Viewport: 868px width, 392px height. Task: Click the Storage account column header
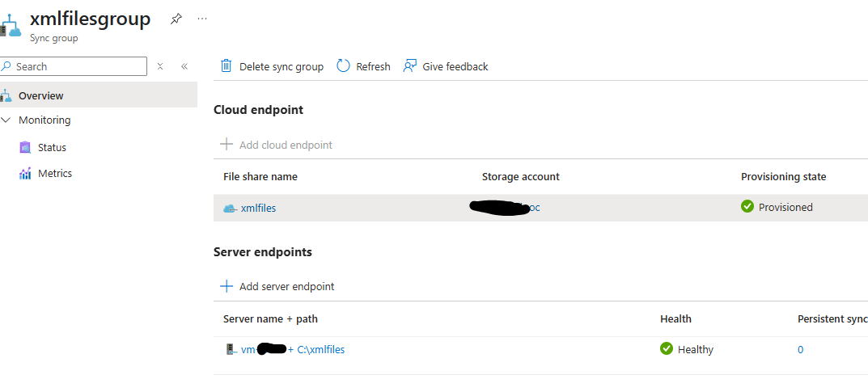point(521,177)
